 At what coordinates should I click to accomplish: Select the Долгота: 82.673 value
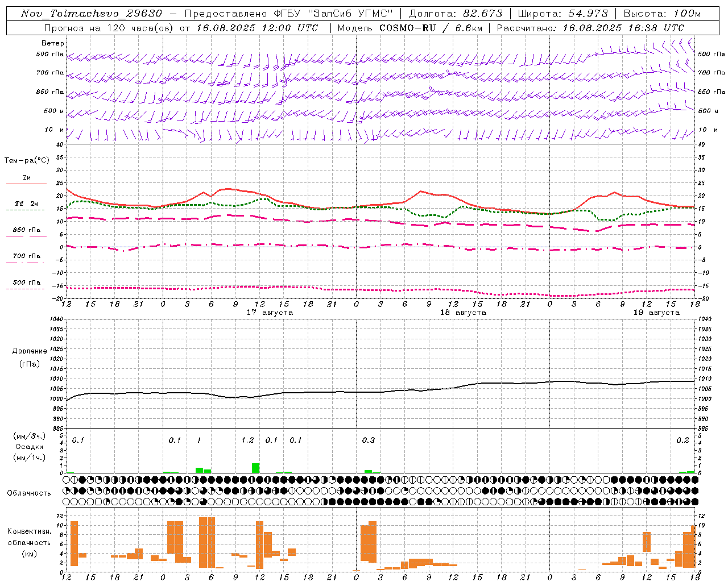[x=456, y=14]
